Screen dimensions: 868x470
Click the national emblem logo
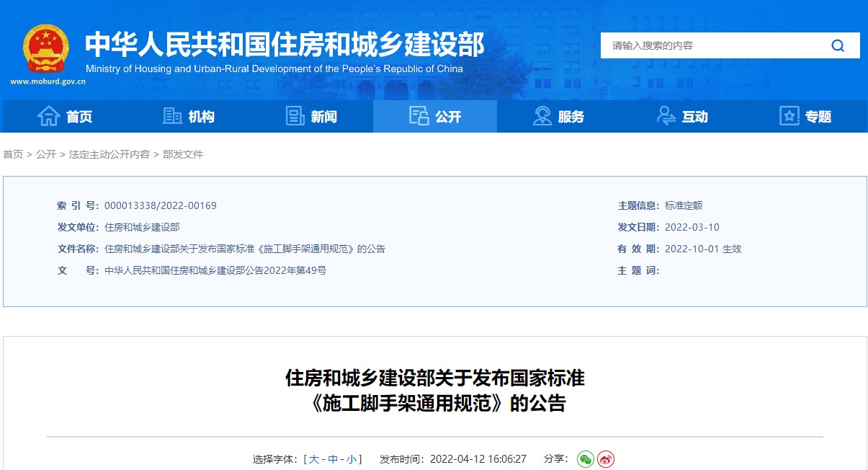click(45, 49)
